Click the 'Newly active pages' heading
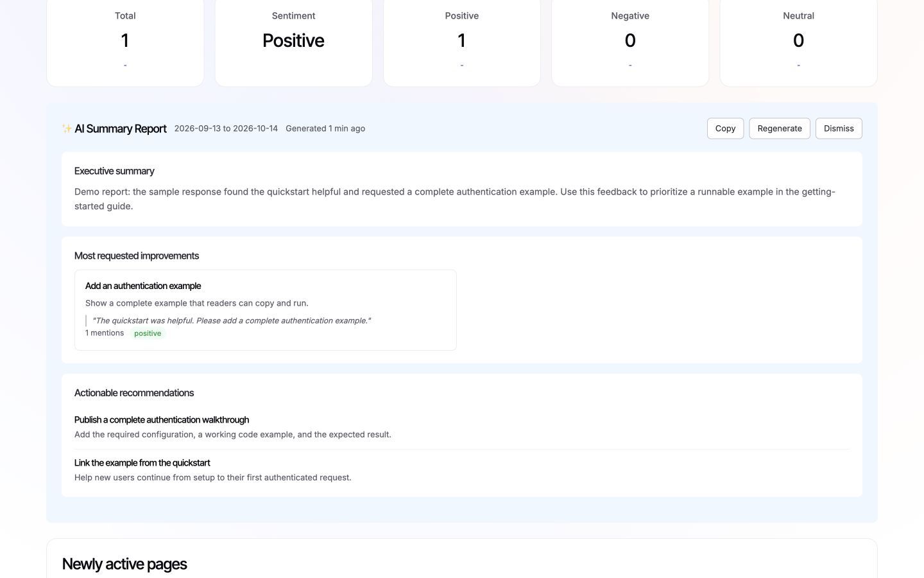 coord(124,564)
